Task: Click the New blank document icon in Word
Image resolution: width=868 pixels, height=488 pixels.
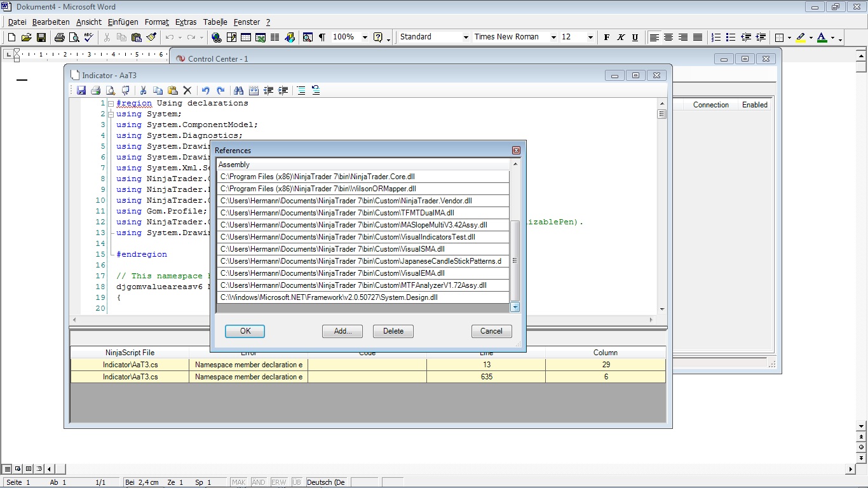Action: click(11, 37)
